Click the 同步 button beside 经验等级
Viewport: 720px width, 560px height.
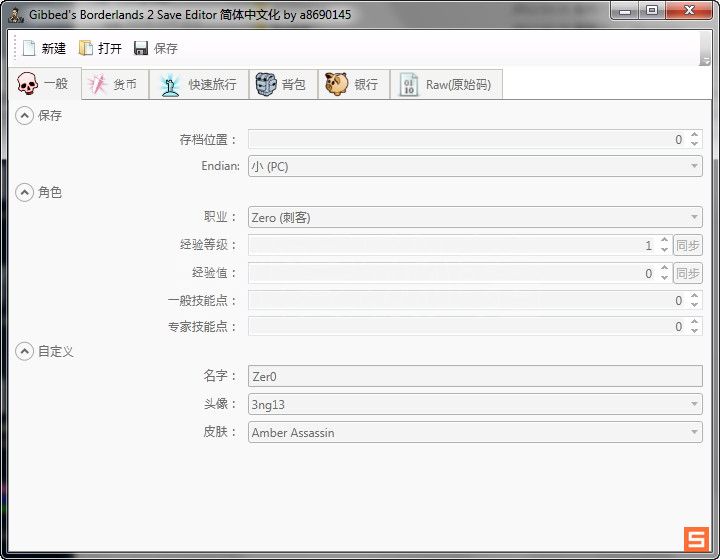pos(687,245)
